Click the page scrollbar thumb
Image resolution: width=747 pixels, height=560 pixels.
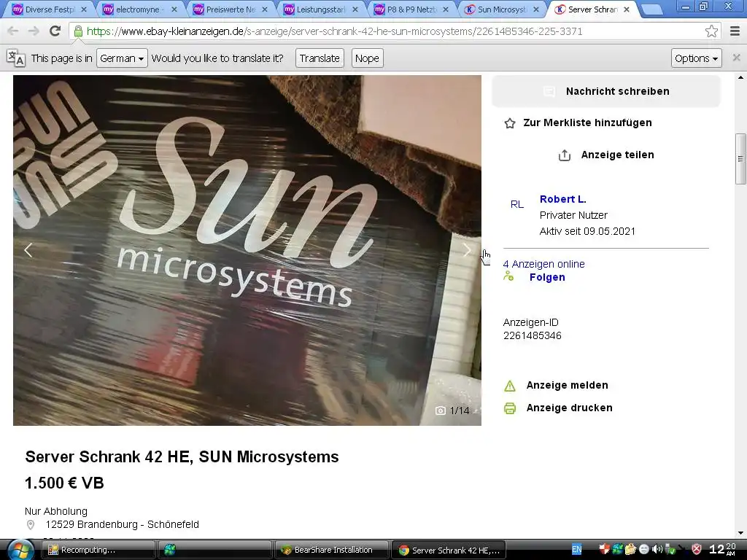[740, 158]
